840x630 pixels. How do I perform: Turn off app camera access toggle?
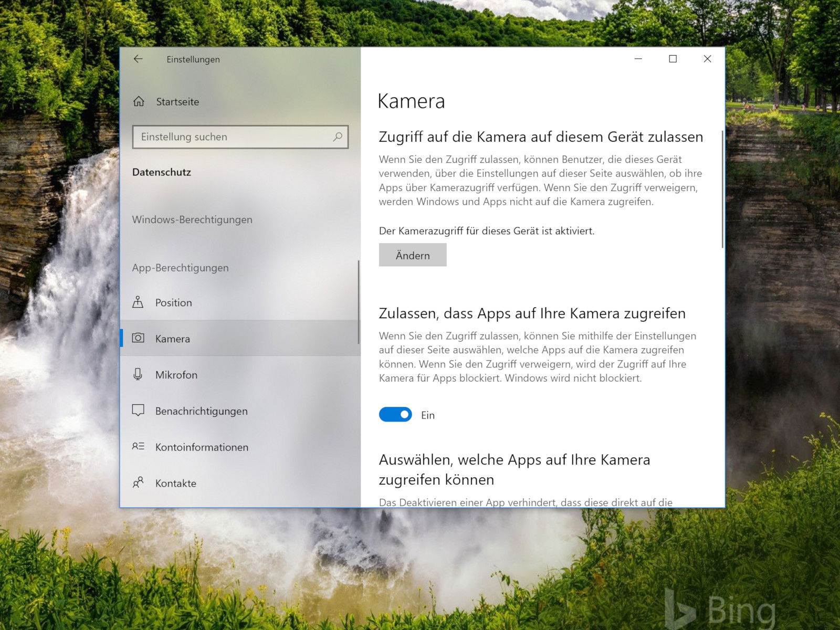point(395,415)
